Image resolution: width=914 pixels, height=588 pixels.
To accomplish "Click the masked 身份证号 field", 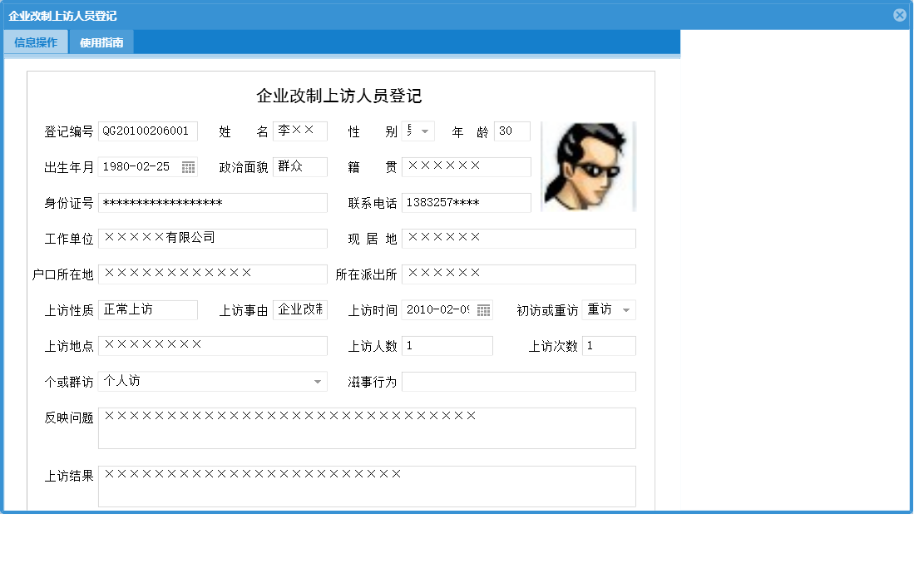I will (x=212, y=202).
